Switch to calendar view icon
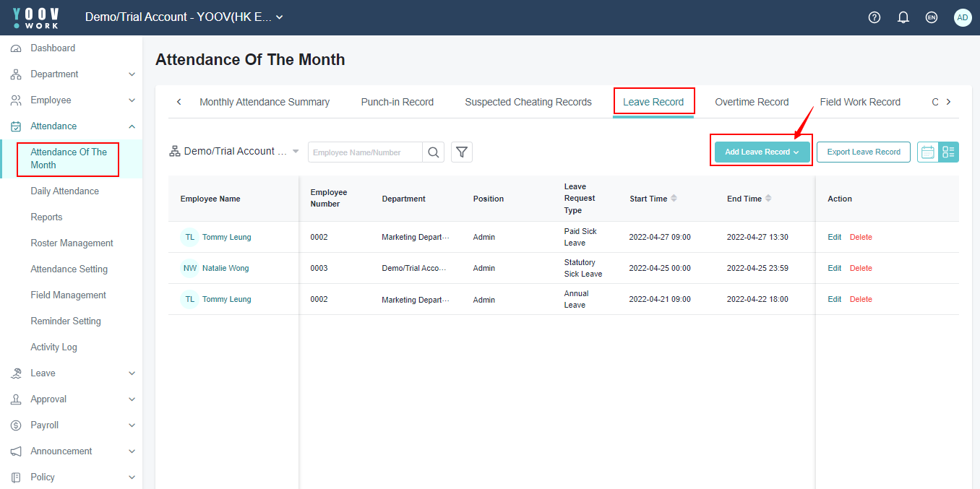Viewport: 980px width, 489px height. point(928,152)
